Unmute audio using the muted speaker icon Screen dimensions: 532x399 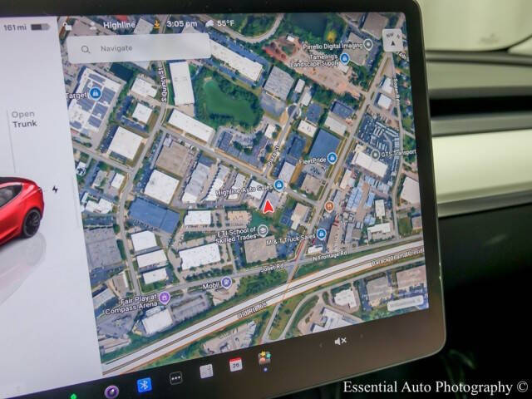[340, 341]
